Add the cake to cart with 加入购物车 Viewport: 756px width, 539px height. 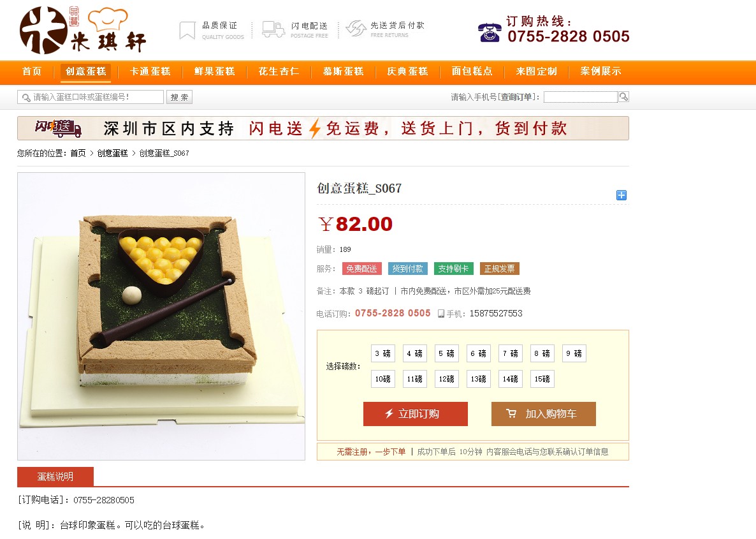click(543, 414)
